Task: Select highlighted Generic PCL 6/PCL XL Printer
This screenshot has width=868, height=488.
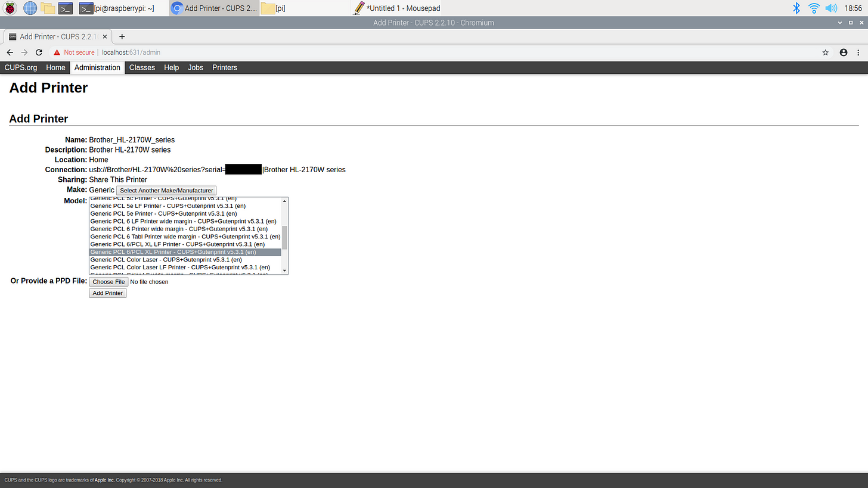Action: (185, 252)
